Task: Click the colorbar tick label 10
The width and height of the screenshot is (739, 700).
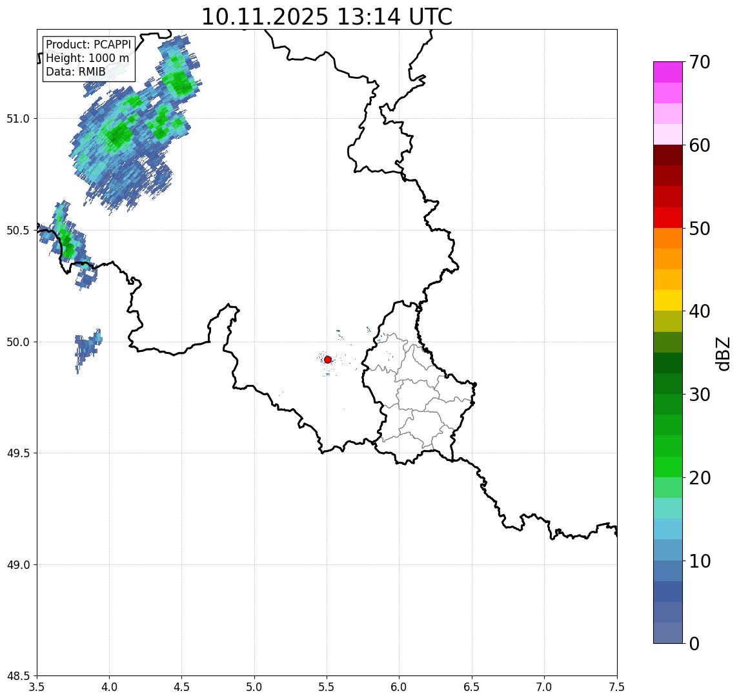Action: 700,561
